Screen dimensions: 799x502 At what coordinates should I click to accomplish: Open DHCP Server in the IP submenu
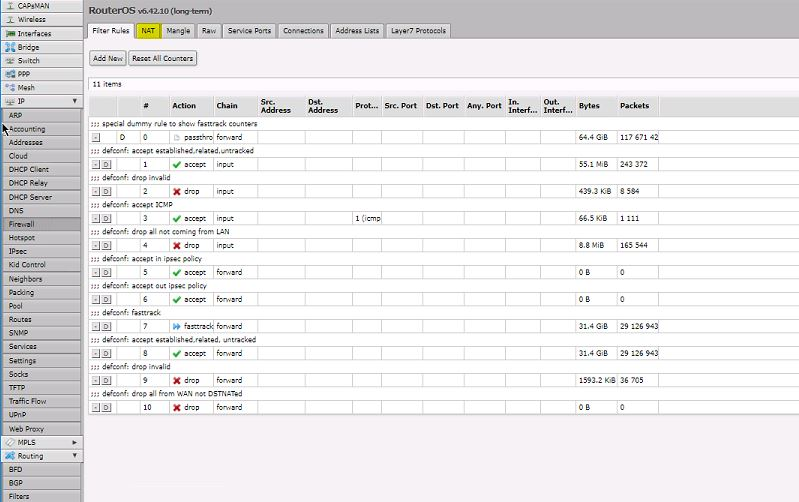click(x=41, y=197)
